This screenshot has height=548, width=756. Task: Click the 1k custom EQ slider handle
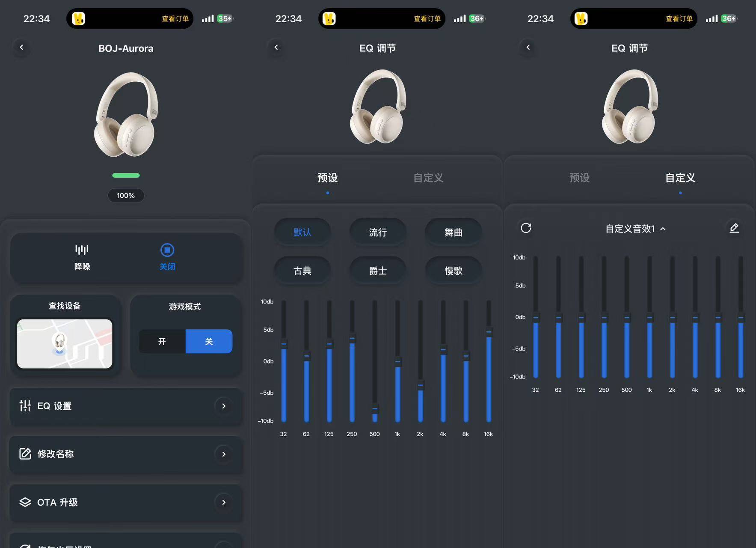[649, 317]
